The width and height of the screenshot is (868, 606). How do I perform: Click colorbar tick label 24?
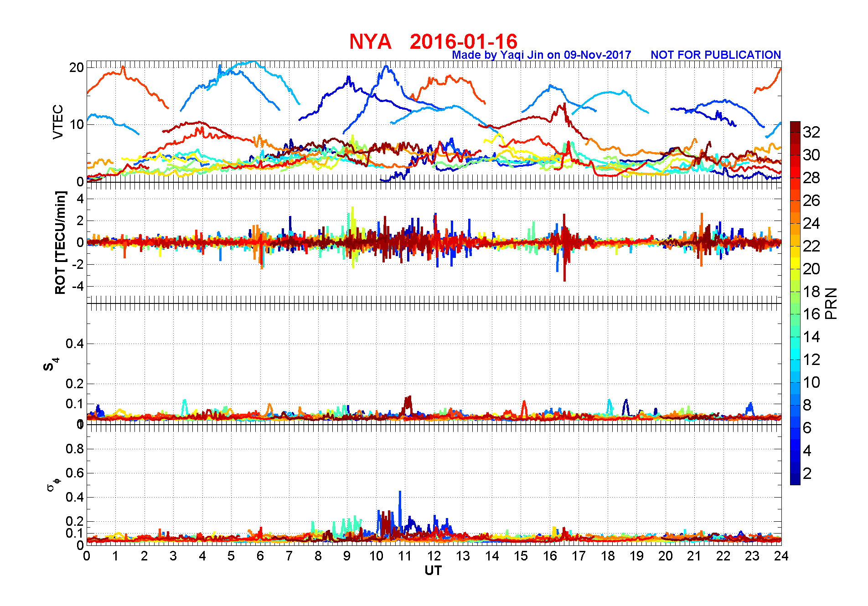811,223
